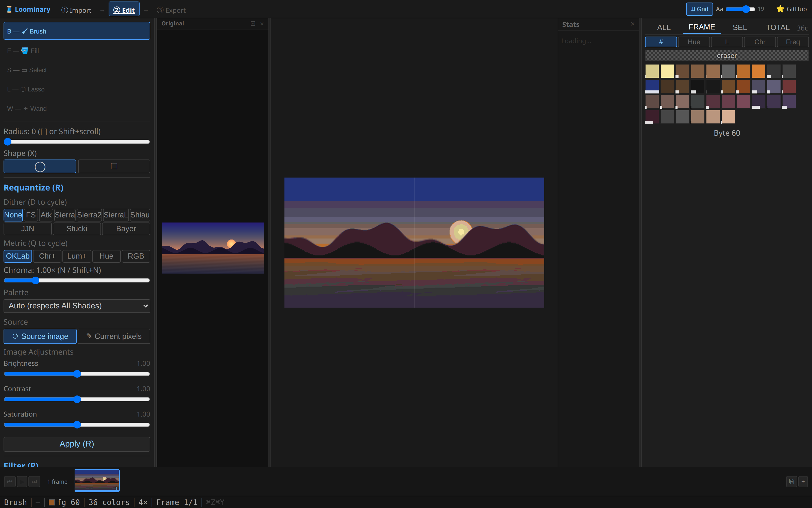Screen dimensions: 812x508
Task: Switch palette view to FRAME
Action: coord(702,27)
